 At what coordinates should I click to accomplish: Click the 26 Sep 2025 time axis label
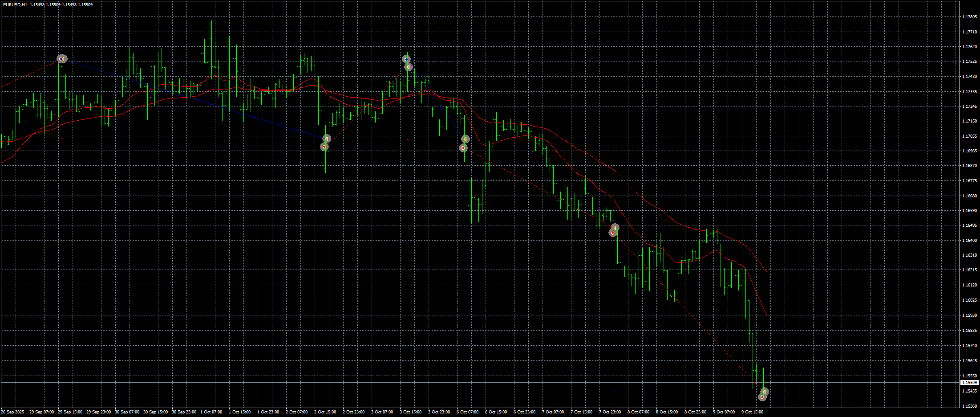13,412
